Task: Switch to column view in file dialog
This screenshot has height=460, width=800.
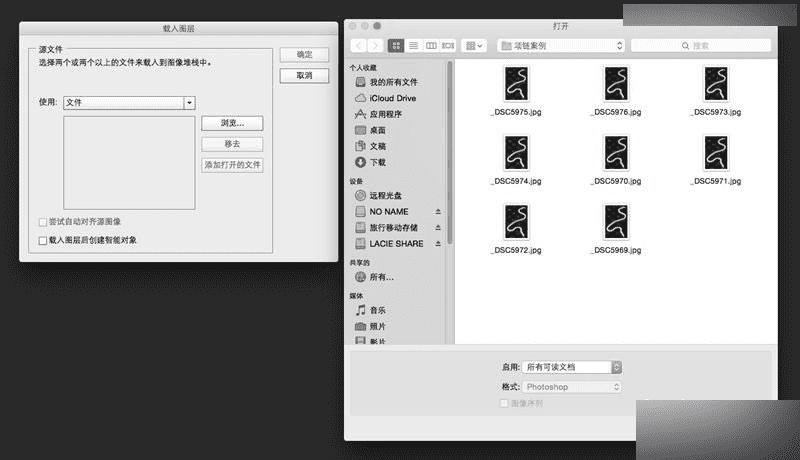Action: [x=431, y=46]
